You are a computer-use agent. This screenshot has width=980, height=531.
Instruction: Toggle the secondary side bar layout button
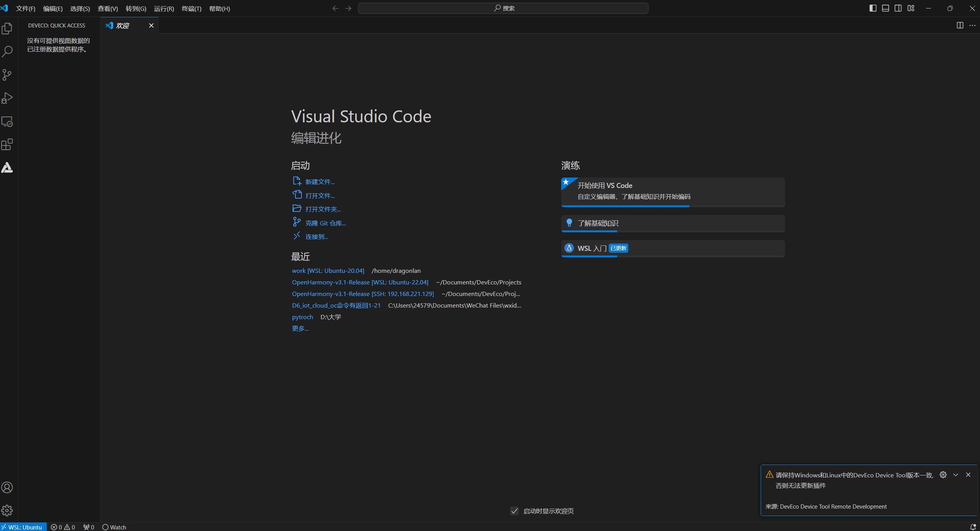(898, 8)
